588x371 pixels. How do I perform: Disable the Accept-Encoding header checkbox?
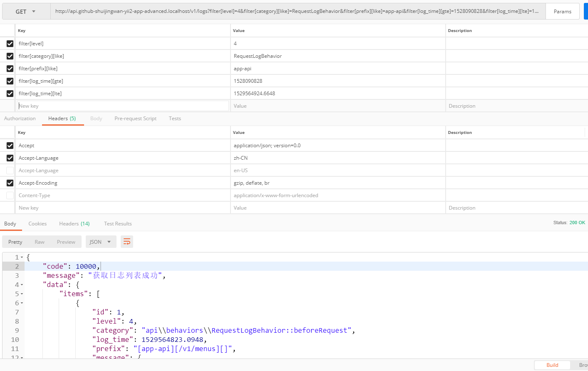click(10, 183)
